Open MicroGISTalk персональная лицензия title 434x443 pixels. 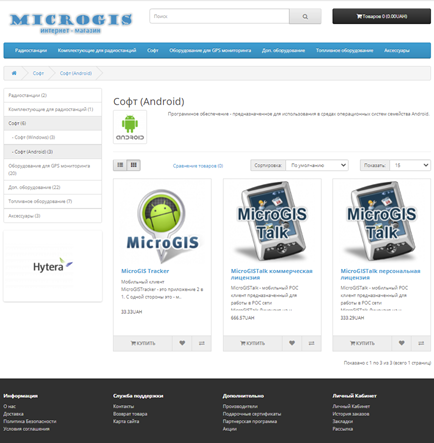[380, 274]
